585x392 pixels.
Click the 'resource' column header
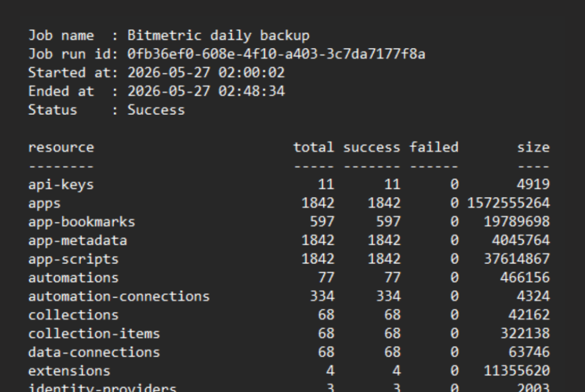click(61, 147)
